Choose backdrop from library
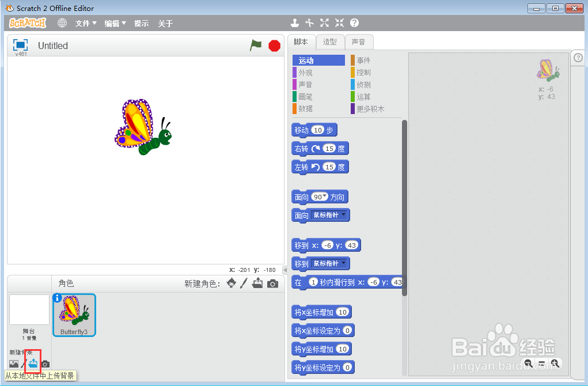Viewport: 588px width, 386px height. pos(14,364)
